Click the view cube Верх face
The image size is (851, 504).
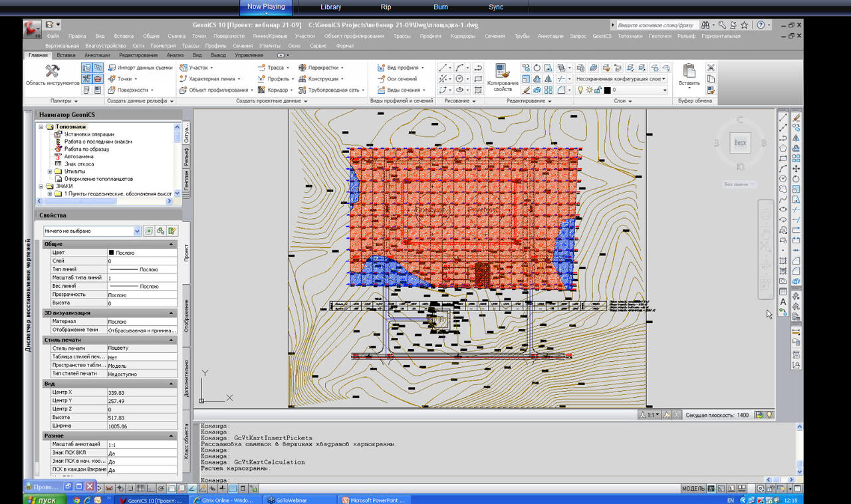tap(740, 143)
